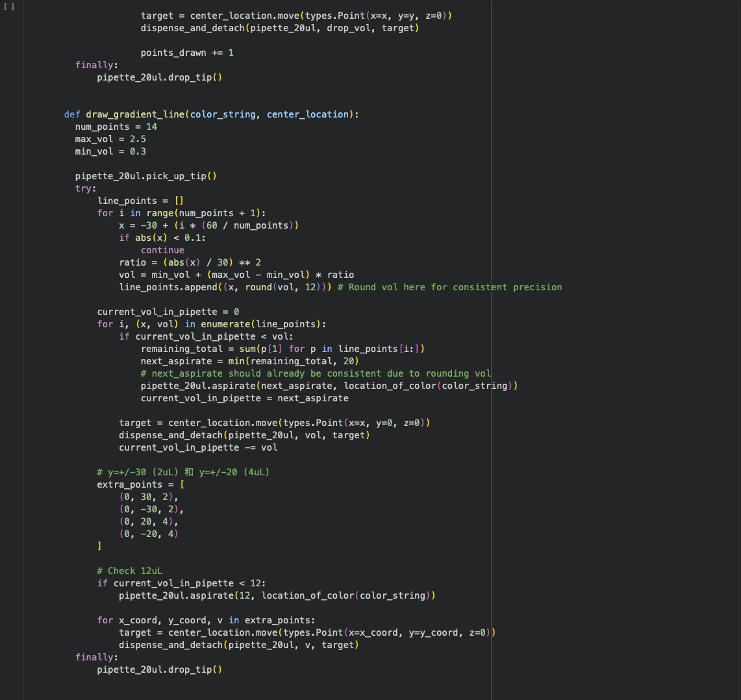Click the current_vol_in_pipette = 0 line
741x700 pixels.
(168, 312)
